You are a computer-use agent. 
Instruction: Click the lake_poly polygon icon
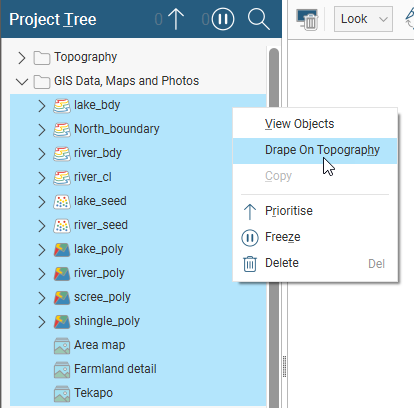point(62,249)
